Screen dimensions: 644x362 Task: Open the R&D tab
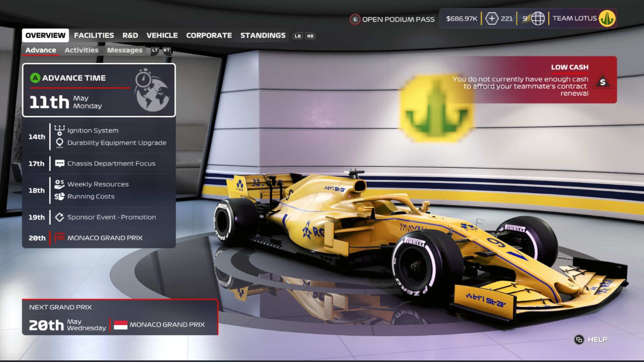130,35
